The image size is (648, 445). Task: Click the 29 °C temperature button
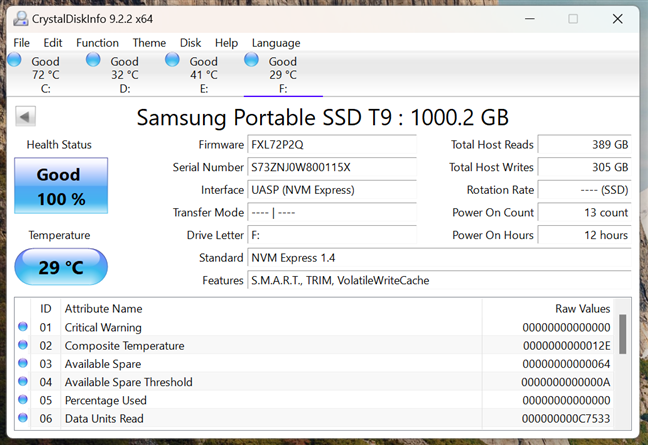pos(61,267)
